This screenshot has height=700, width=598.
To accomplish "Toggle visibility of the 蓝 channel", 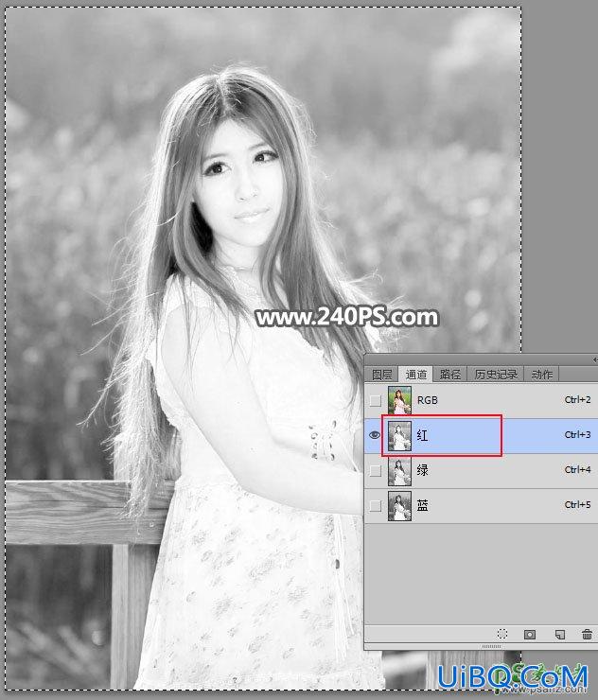I will [375, 505].
